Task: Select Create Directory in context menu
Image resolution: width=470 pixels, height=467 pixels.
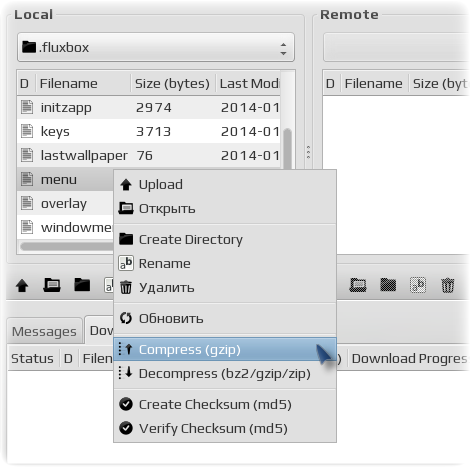Action: pyautogui.click(x=225, y=239)
